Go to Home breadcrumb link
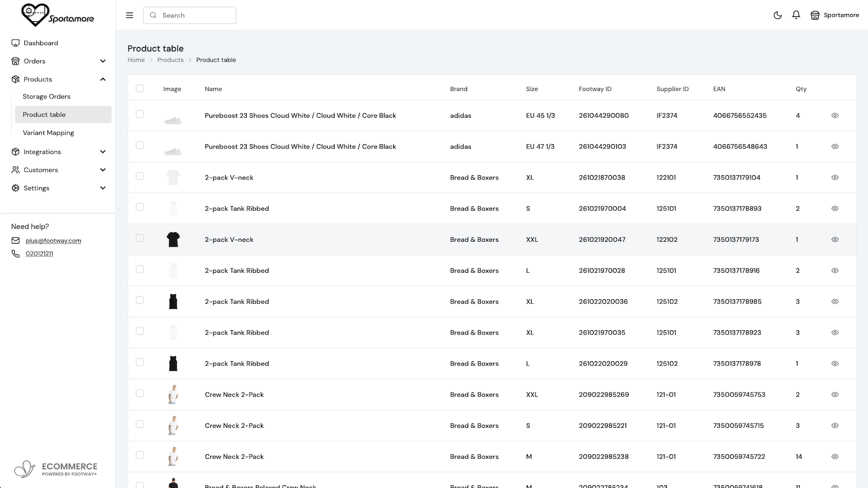The width and height of the screenshot is (868, 488). (136, 60)
